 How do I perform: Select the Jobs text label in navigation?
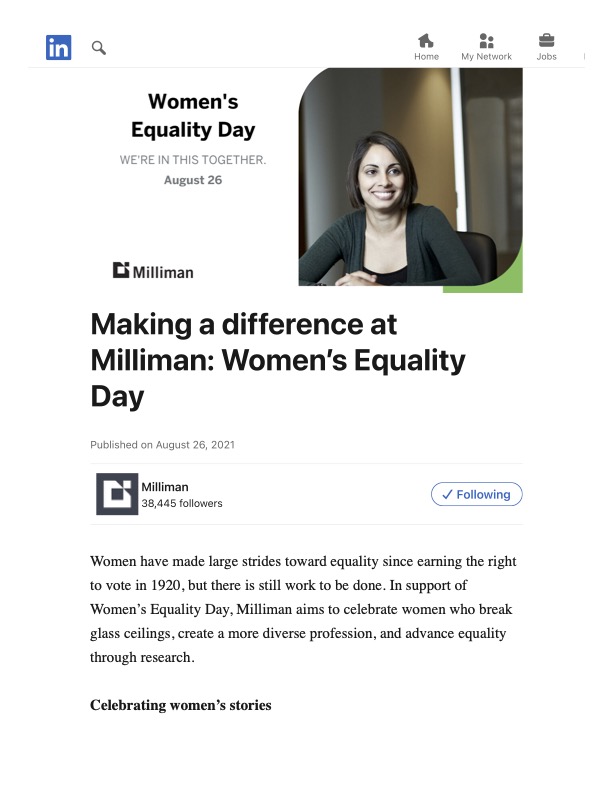(546, 57)
